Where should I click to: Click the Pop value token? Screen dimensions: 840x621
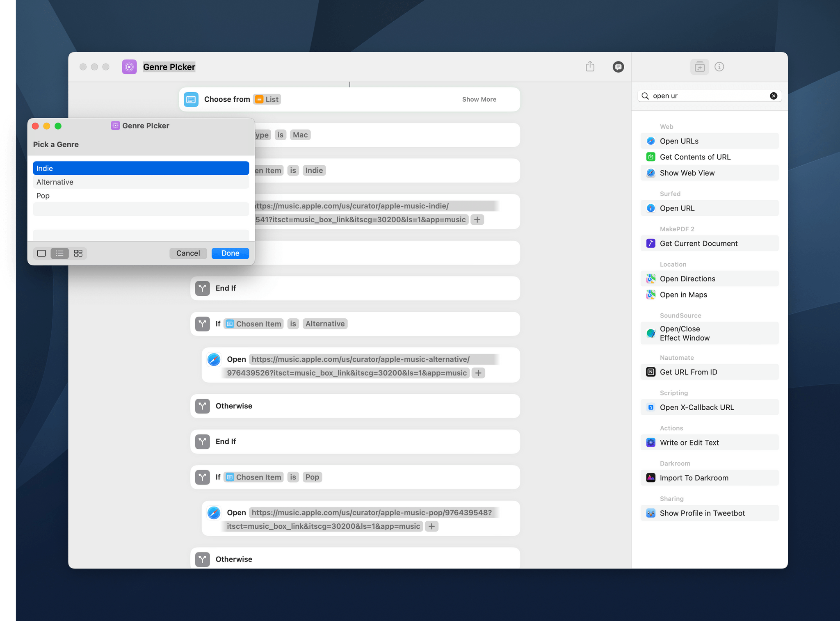[x=312, y=477]
